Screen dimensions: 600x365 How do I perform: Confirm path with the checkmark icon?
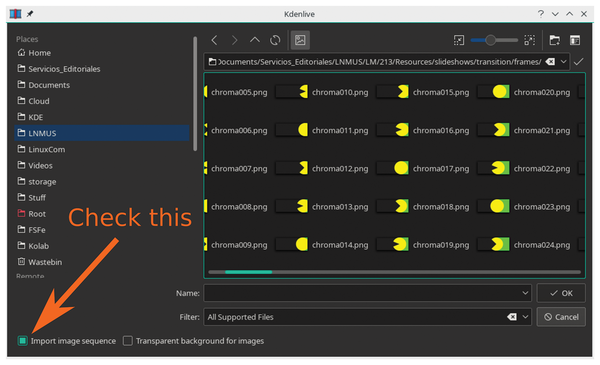tap(579, 62)
